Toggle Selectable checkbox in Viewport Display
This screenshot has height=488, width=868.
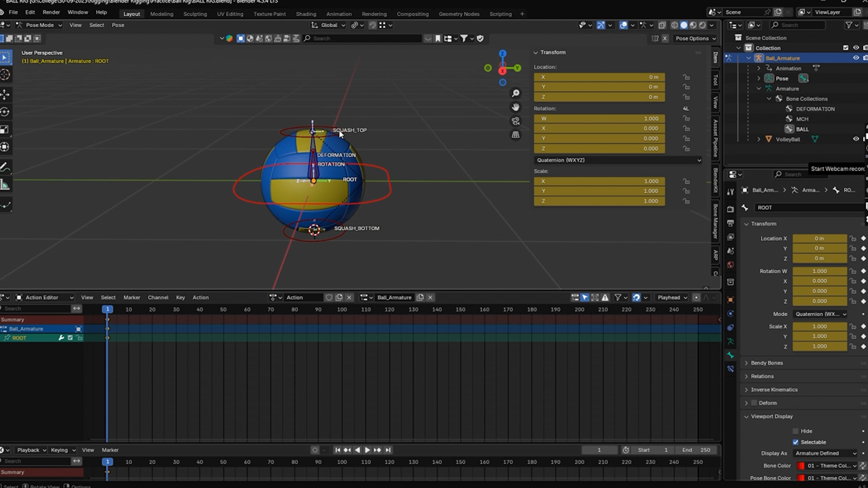pyautogui.click(x=795, y=442)
